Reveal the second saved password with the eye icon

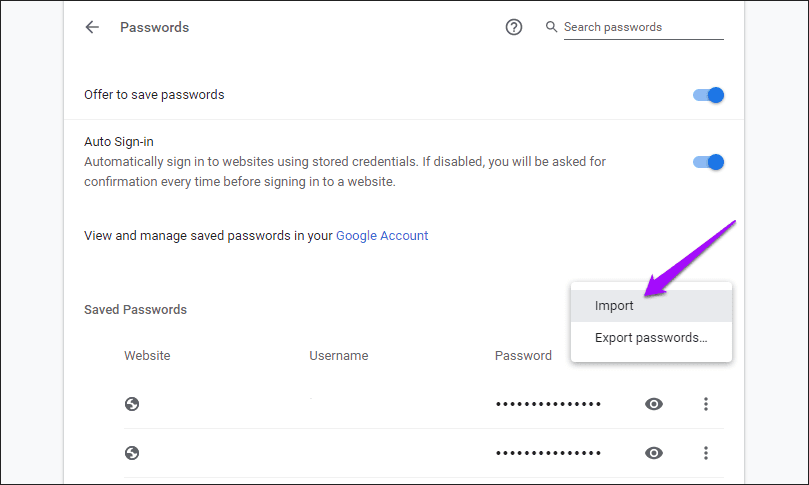[x=654, y=453]
